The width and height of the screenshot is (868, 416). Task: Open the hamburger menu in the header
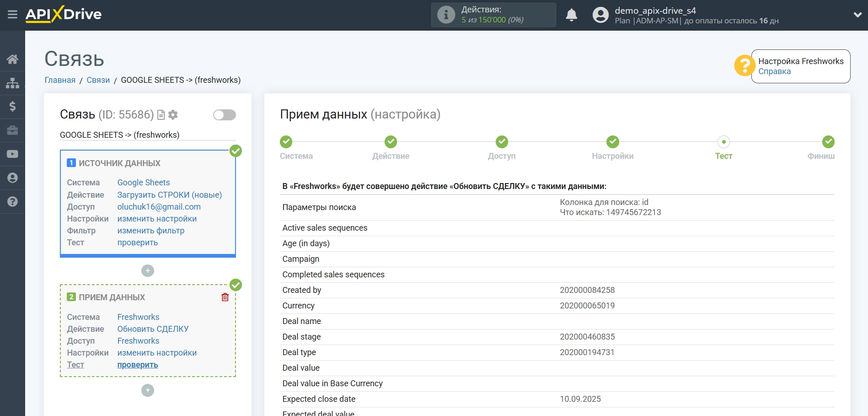click(12, 15)
